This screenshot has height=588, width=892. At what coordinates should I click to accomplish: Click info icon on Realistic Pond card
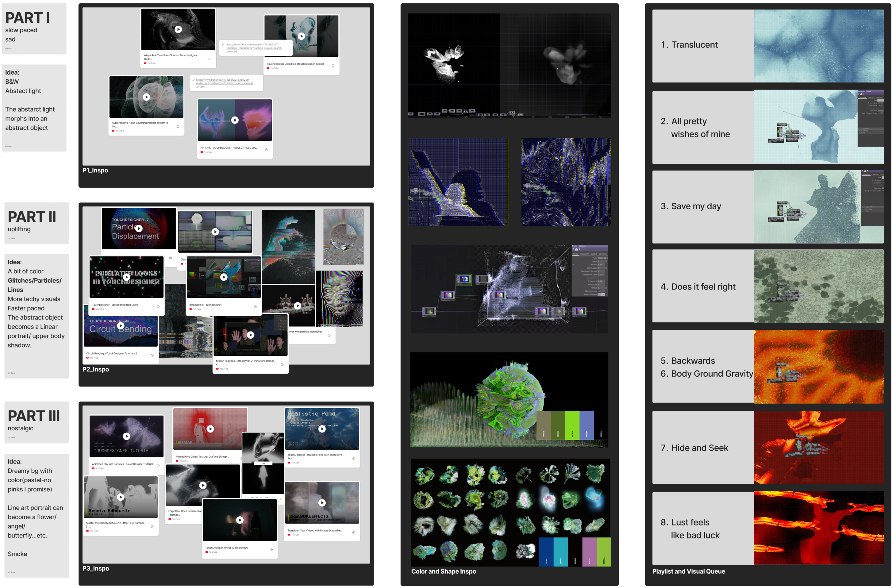coord(353,458)
